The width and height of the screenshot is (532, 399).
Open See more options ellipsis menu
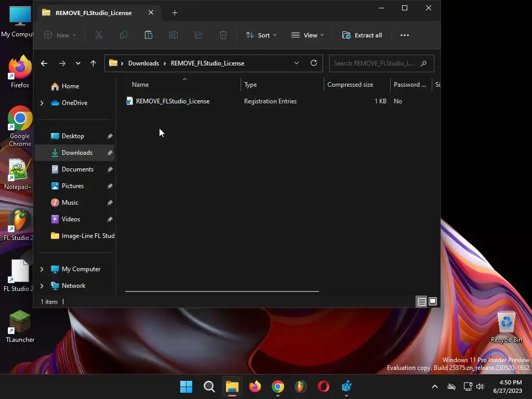pyautogui.click(x=404, y=35)
